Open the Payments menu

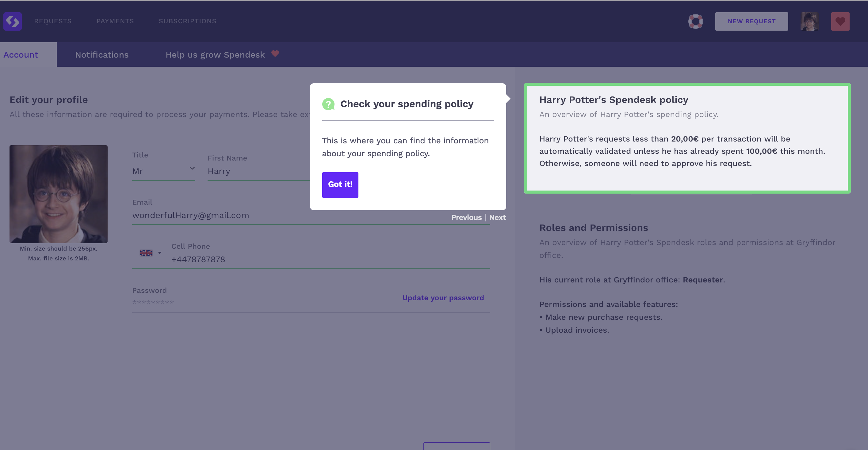115,21
